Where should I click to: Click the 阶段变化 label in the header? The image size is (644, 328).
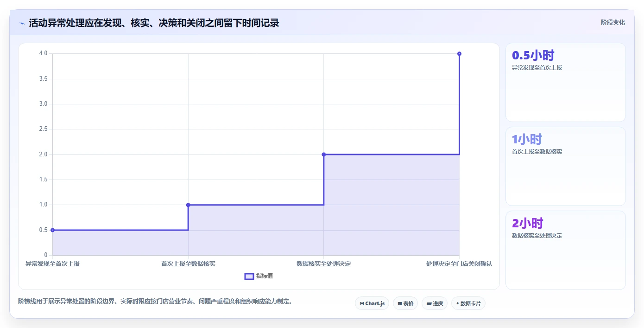click(612, 22)
